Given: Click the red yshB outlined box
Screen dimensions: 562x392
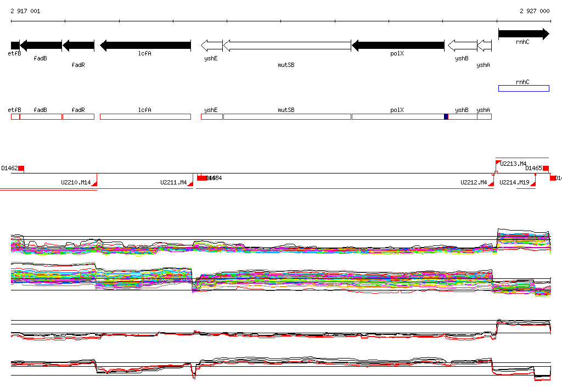Looking at the screenshot, I should [x=463, y=116].
